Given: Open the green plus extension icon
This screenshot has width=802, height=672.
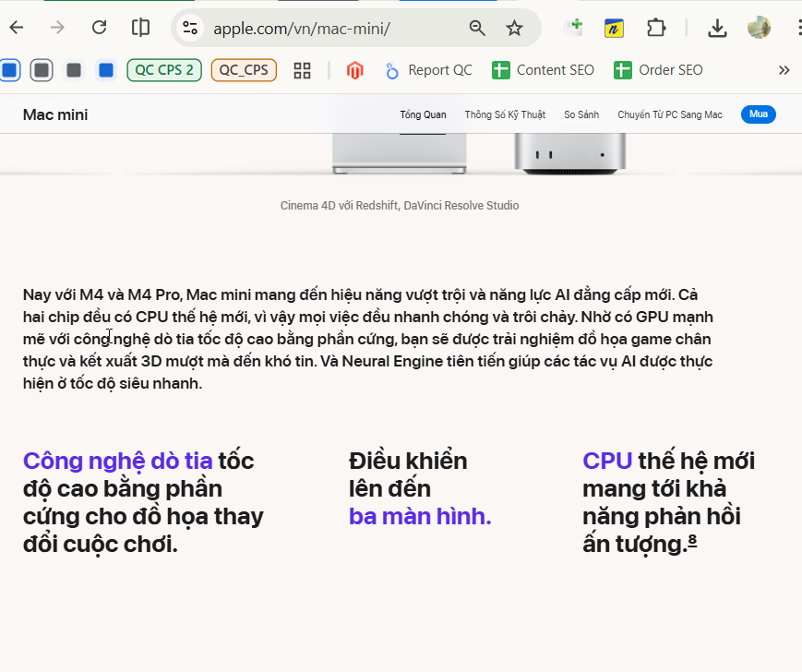Looking at the screenshot, I should tap(573, 28).
